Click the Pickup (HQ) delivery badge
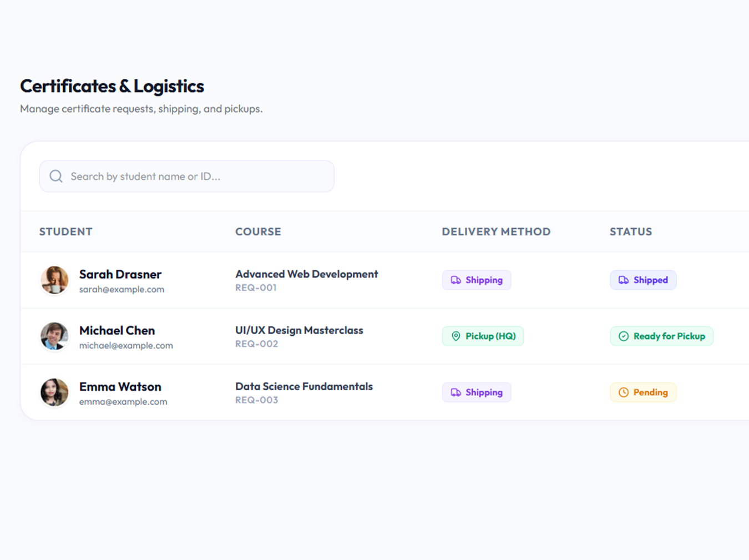Screen dimensions: 749x560 pyautogui.click(x=483, y=336)
